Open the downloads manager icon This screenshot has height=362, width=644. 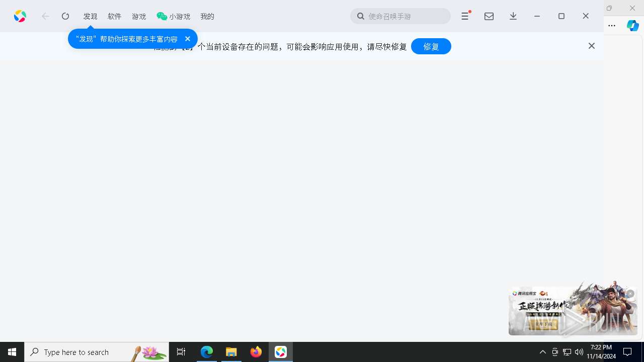point(513,16)
